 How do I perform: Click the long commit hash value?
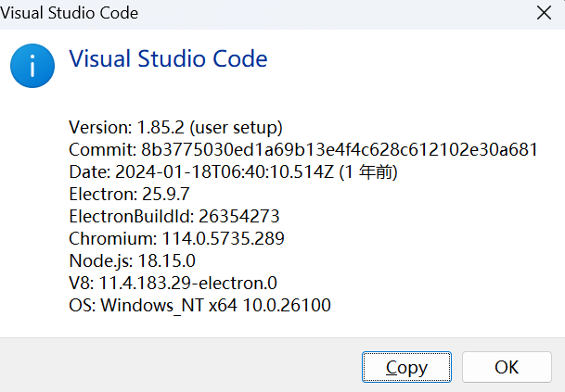click(340, 149)
